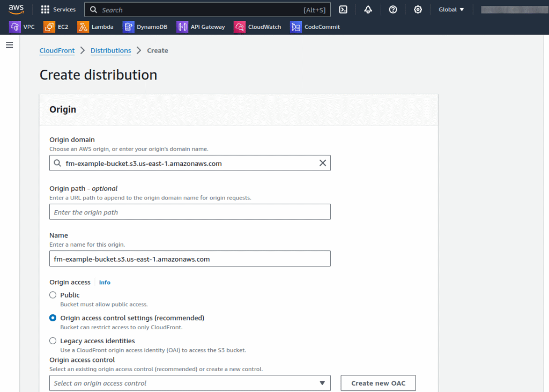Click the EC2 service icon
The image size is (549, 392).
point(49,27)
